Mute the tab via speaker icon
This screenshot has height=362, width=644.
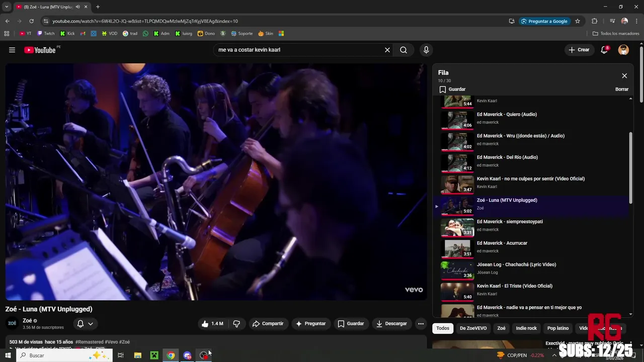click(77, 7)
